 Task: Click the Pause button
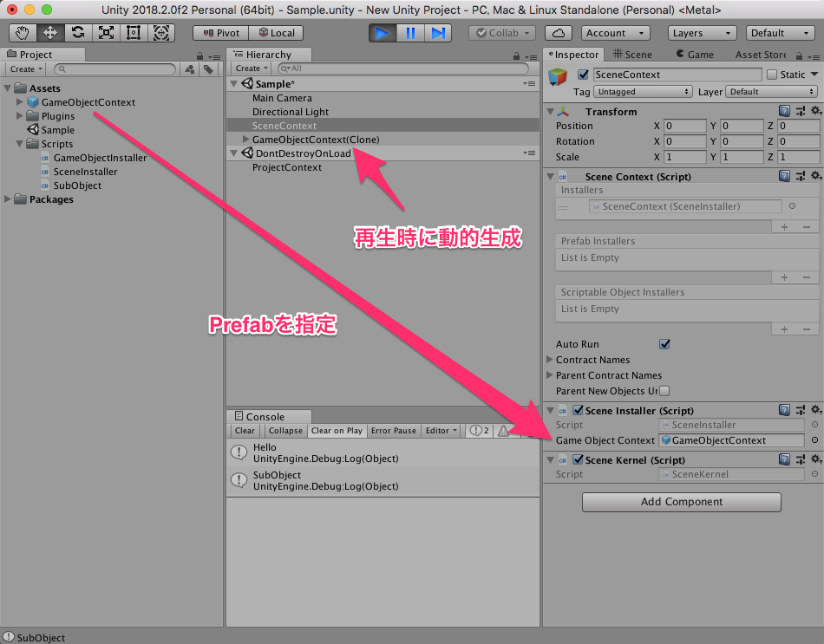coord(410,33)
